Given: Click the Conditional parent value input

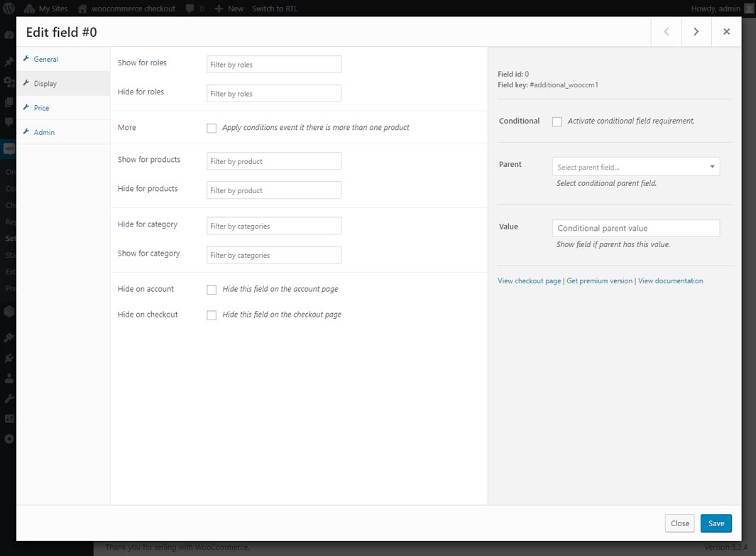Looking at the screenshot, I should [x=635, y=228].
